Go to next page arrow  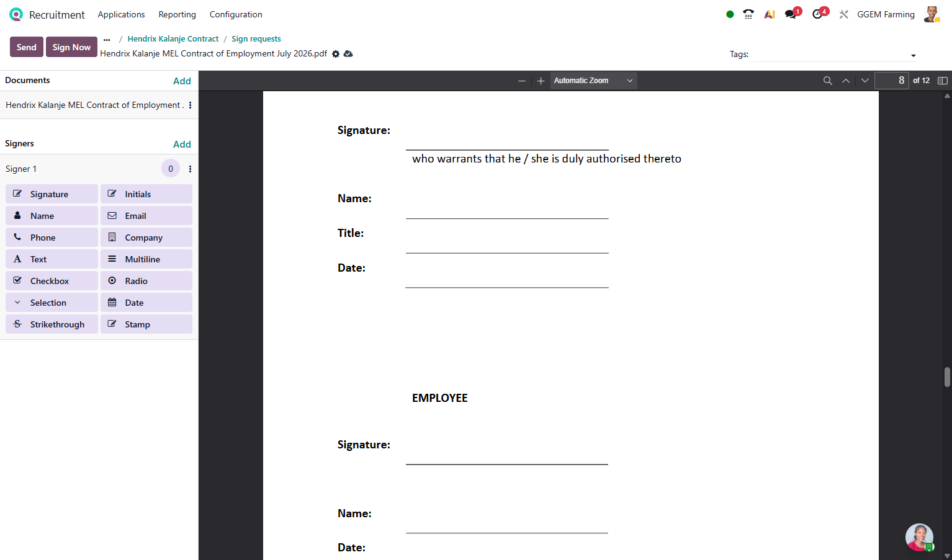click(864, 81)
